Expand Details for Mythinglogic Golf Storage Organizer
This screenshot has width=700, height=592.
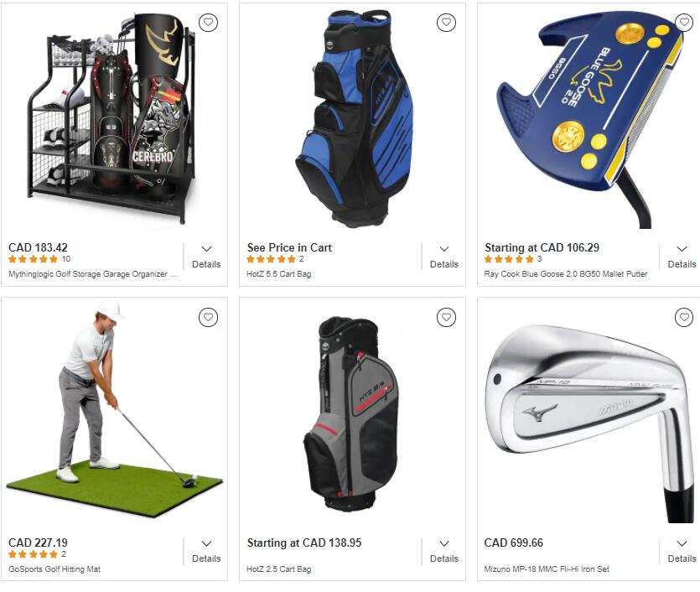[206, 257]
